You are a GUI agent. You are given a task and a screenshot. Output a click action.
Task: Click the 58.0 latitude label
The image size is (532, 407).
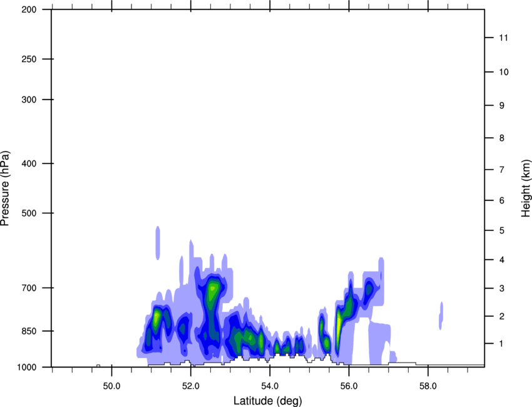tap(428, 386)
